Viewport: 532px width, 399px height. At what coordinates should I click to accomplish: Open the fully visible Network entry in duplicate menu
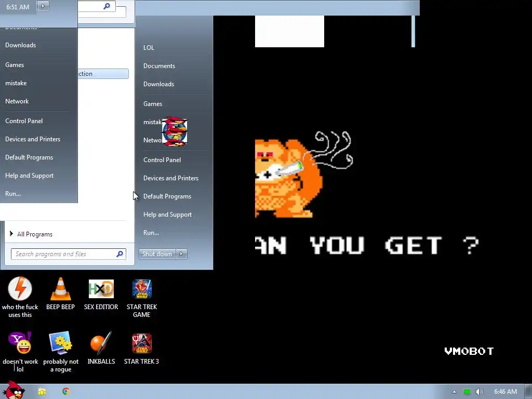click(x=17, y=101)
